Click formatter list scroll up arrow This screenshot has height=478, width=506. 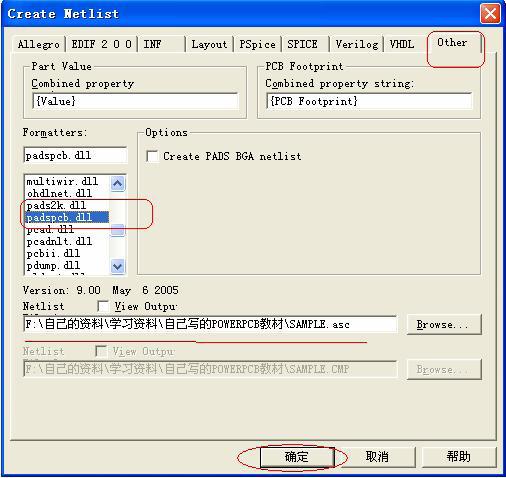[117, 183]
